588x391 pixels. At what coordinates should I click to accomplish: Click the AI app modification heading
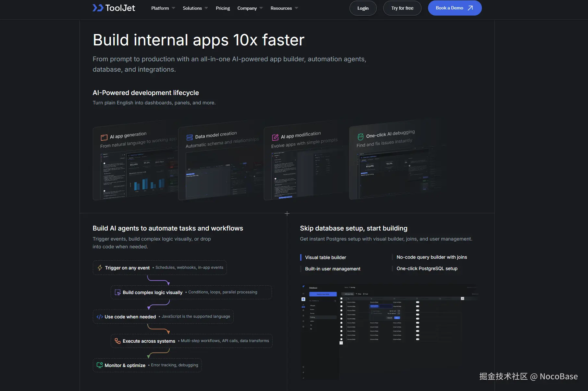(x=301, y=135)
